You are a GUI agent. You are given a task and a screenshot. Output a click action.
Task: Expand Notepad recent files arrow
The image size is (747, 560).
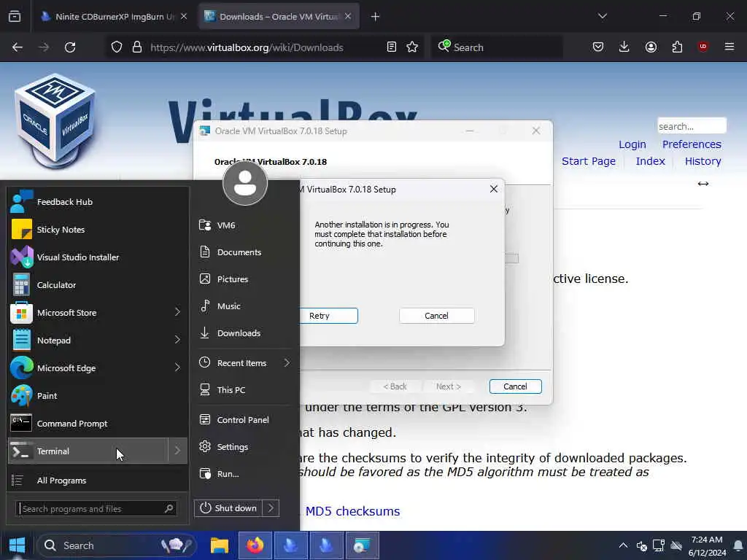coord(177,340)
